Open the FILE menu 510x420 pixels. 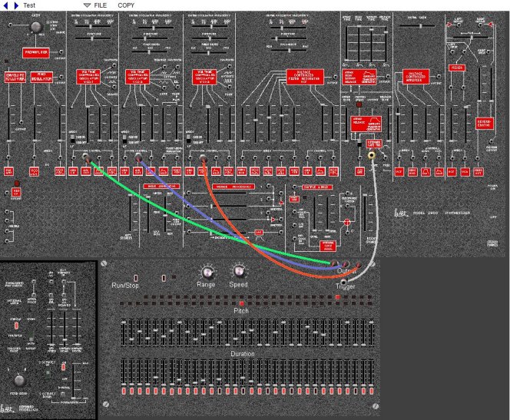[101, 5]
